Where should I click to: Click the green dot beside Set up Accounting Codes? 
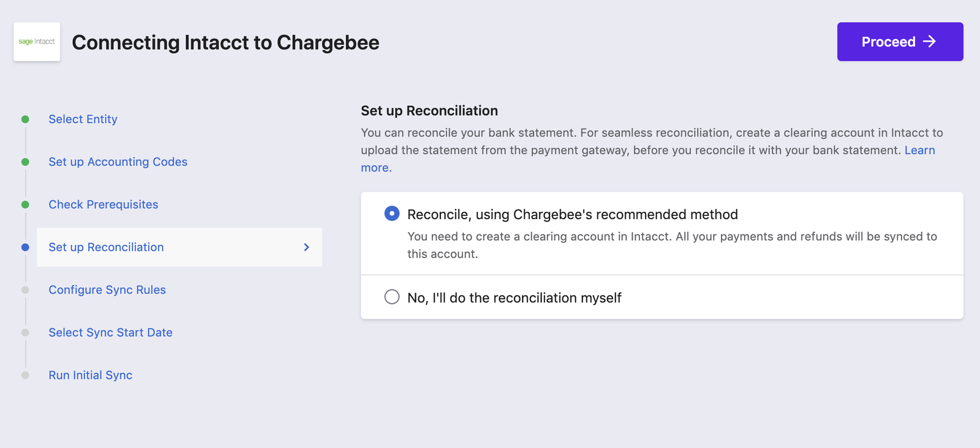tap(25, 162)
